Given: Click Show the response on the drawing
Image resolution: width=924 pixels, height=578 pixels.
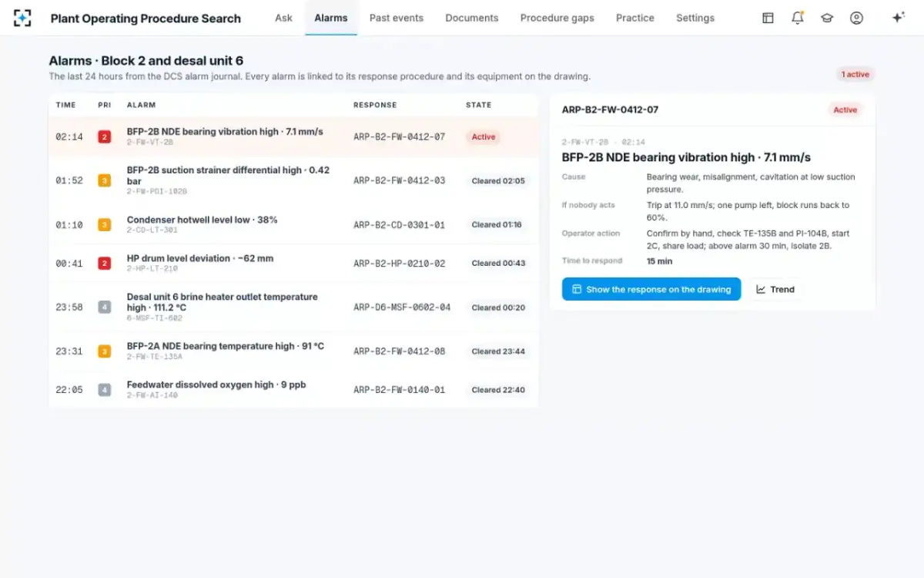Looking at the screenshot, I should (651, 289).
